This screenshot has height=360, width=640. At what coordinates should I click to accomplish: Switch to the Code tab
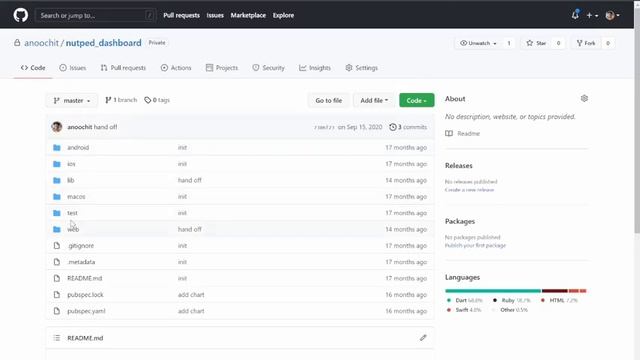[33, 68]
